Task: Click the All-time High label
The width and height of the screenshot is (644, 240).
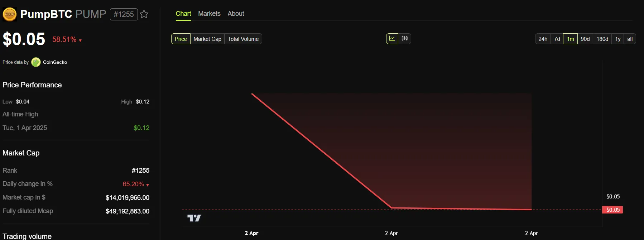Action: coord(20,114)
